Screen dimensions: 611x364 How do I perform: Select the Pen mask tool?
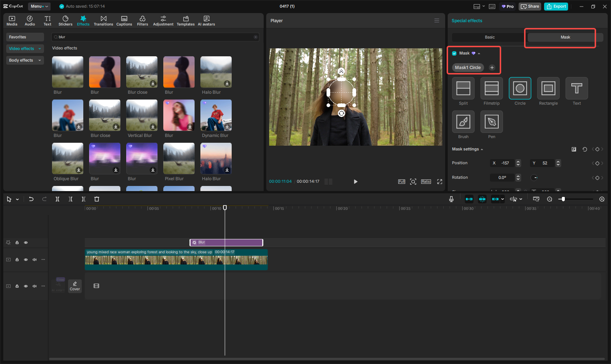point(491,122)
